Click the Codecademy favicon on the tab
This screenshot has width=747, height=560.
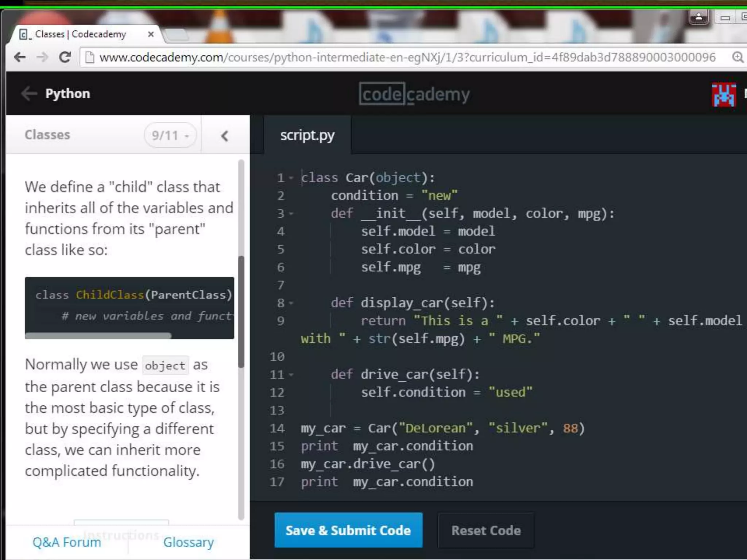click(24, 34)
